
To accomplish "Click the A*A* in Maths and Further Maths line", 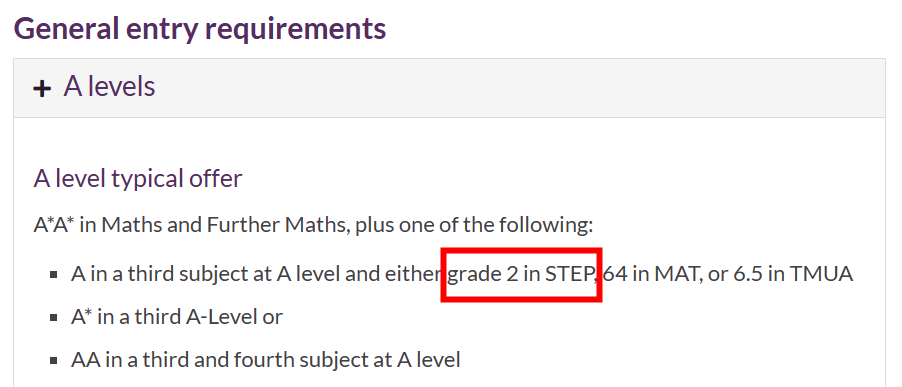I will click(x=314, y=225).
